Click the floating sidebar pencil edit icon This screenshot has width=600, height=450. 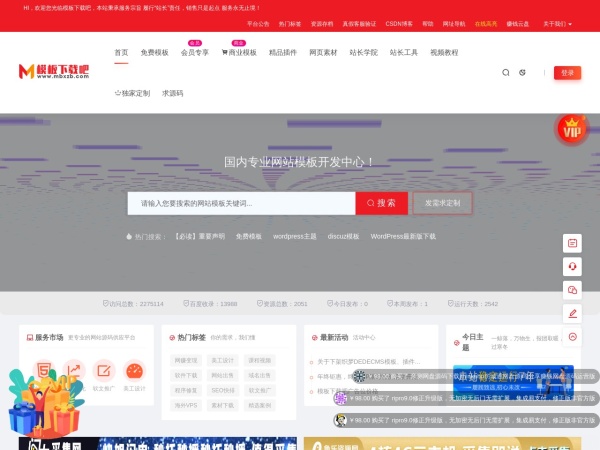pyautogui.click(x=572, y=313)
